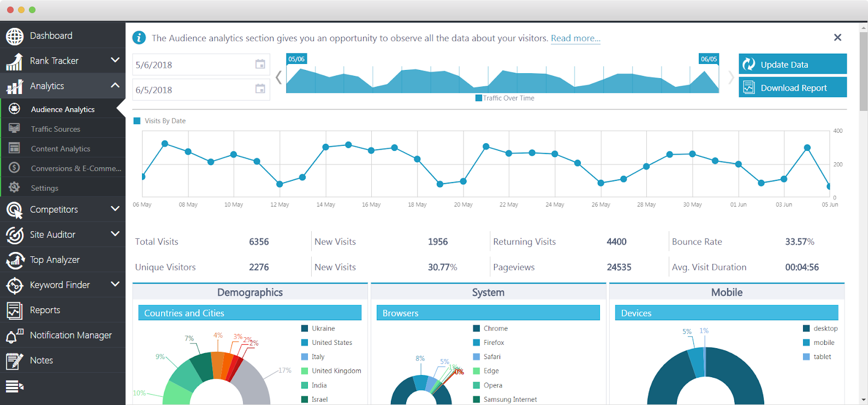Select Content Analytics submenu
Viewport: 868px width, 405px height.
coord(63,148)
